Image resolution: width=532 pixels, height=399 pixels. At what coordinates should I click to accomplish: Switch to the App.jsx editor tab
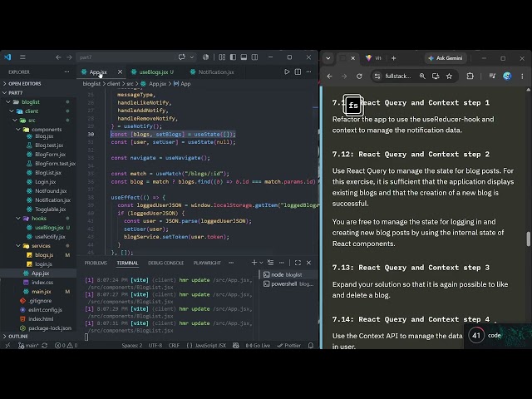tap(98, 72)
